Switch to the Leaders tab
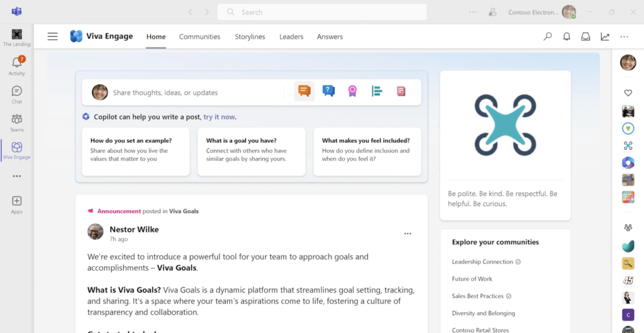The width and height of the screenshot is (644, 333). click(x=291, y=37)
